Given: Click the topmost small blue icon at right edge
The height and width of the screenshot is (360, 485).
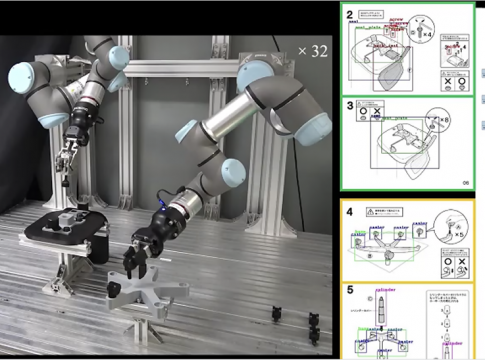Looking at the screenshot, I should click(483, 73).
